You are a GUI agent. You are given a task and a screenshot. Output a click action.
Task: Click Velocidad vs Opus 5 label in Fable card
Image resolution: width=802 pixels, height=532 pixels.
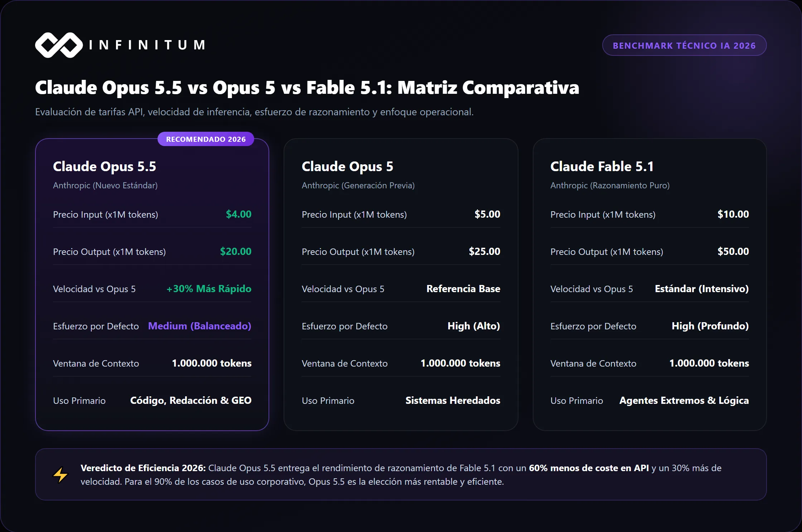click(x=591, y=289)
